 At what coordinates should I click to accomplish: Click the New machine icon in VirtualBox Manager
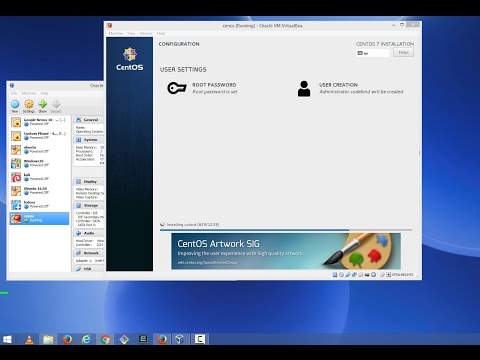tap(15, 105)
